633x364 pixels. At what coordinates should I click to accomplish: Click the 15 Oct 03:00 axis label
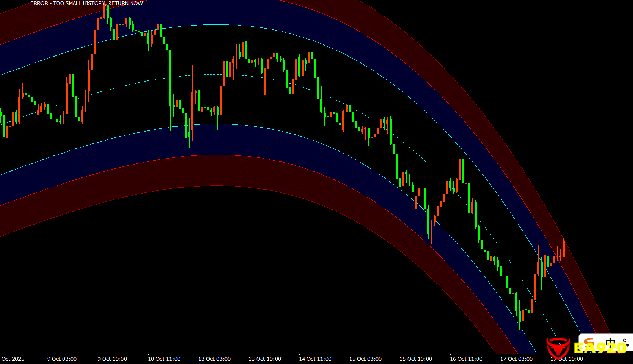[x=365, y=359]
